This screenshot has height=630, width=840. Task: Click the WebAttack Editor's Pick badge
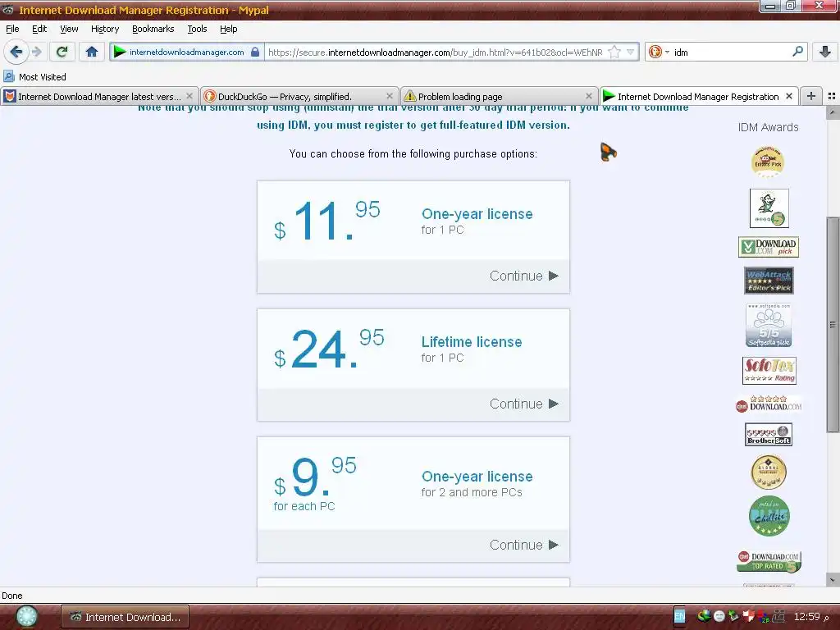(x=769, y=281)
